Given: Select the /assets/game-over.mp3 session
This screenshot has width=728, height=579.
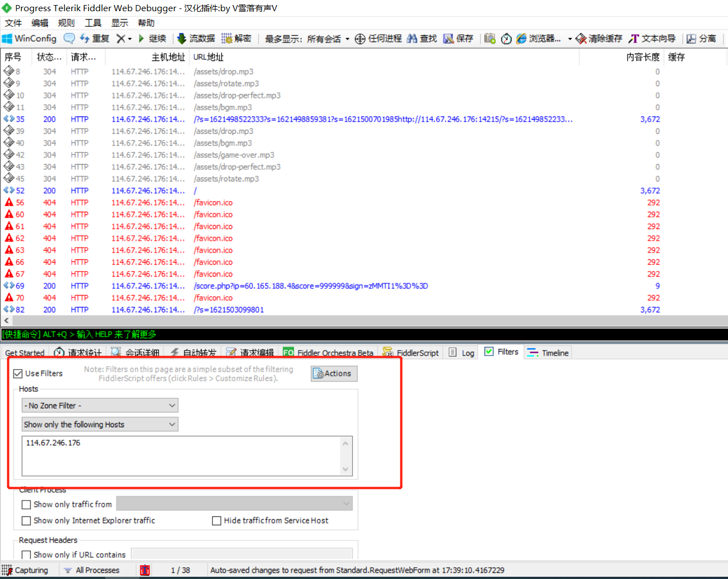Looking at the screenshot, I should [234, 155].
